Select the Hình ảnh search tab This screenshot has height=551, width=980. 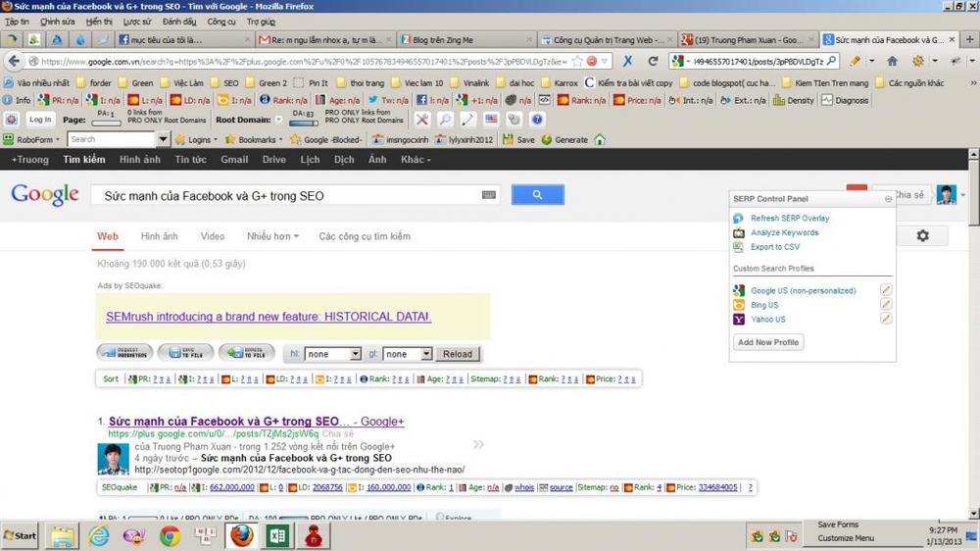[160, 236]
